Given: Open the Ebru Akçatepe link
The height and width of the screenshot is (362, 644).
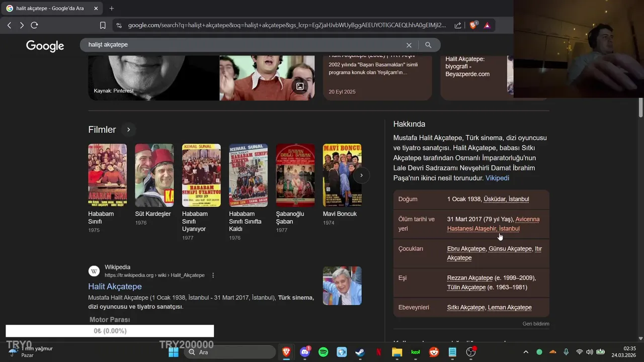Looking at the screenshot, I should click(466, 249).
